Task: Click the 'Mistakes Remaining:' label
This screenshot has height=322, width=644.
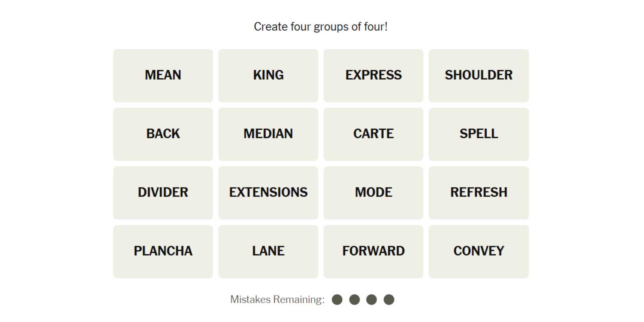Action: coord(277,299)
